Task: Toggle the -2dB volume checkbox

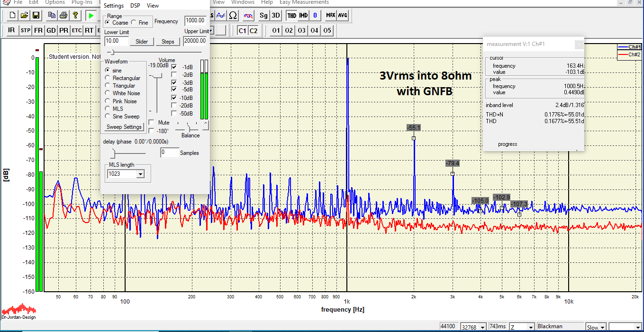Action: coord(174,75)
